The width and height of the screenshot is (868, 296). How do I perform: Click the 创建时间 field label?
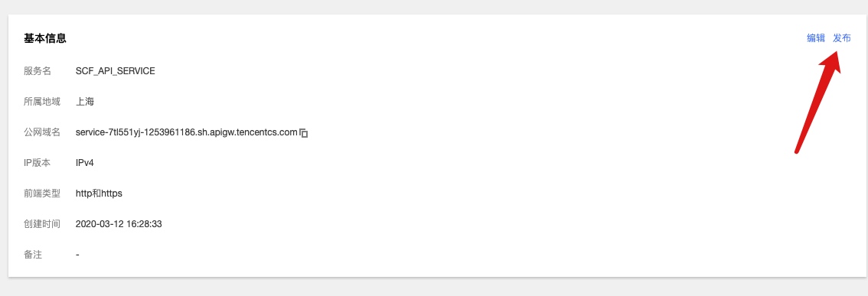click(x=42, y=224)
